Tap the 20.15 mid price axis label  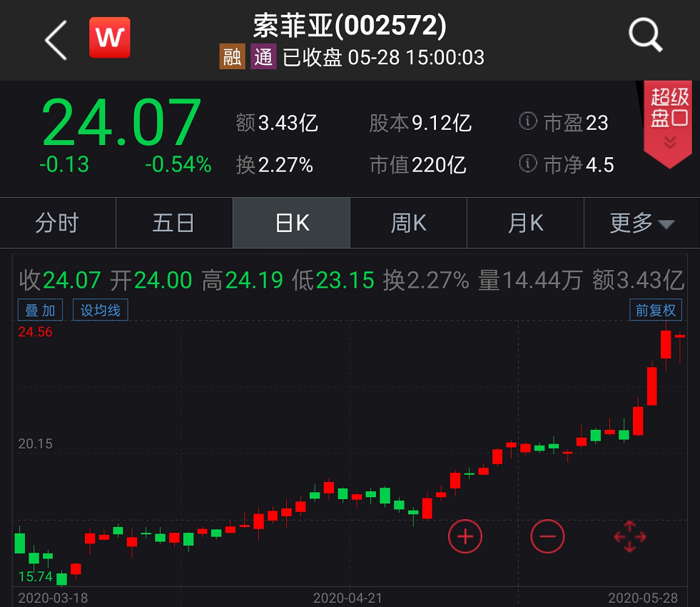pyautogui.click(x=35, y=443)
